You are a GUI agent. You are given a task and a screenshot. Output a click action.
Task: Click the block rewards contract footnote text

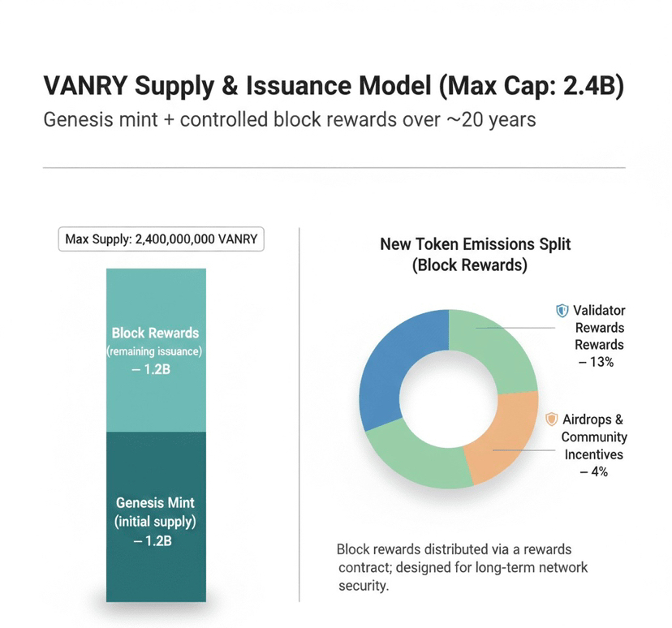(462, 566)
